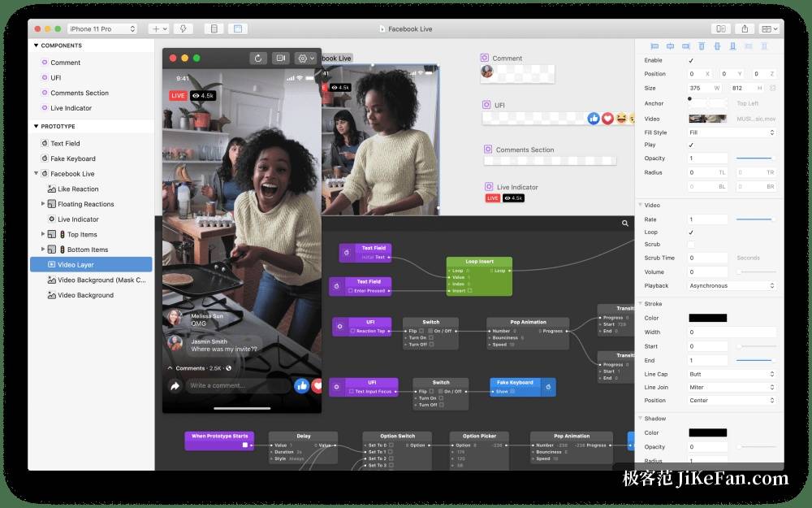The image size is (812, 508).
Task: Open the Line Join dropdown
Action: coord(732,387)
